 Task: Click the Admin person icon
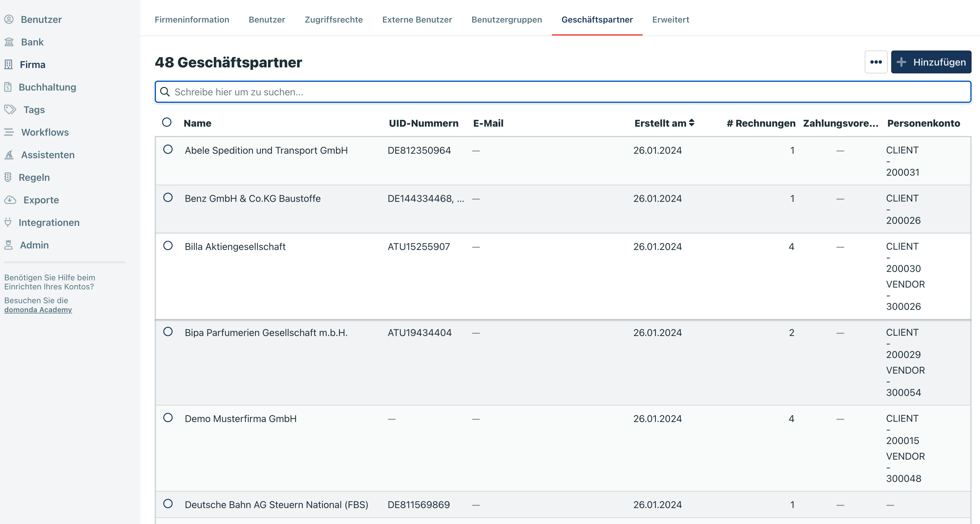tap(8, 245)
